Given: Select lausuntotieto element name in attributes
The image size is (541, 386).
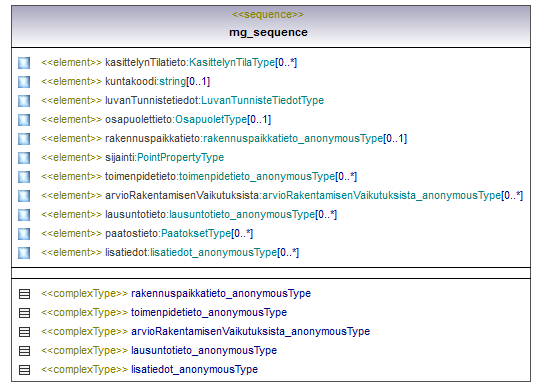Looking at the screenshot, I should pyautogui.click(x=136, y=214).
